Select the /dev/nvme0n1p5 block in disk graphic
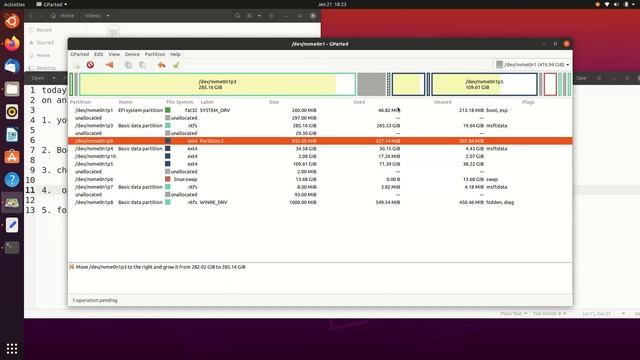The image size is (640, 360). (484, 84)
